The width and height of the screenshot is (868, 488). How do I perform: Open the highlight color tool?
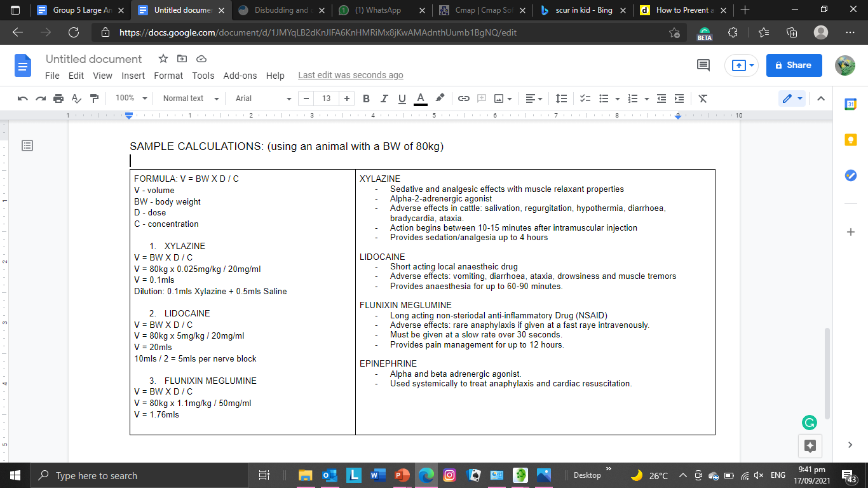[439, 98]
